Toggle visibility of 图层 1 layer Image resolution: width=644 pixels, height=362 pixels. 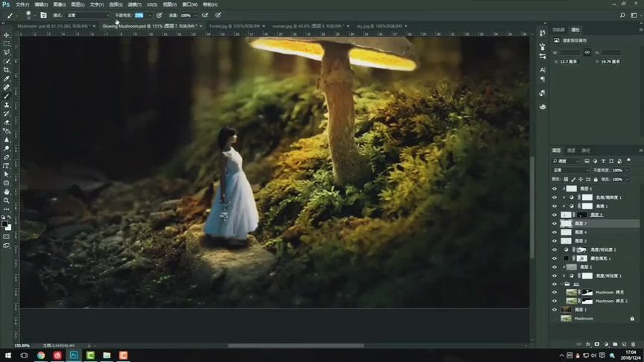pyautogui.click(x=555, y=309)
